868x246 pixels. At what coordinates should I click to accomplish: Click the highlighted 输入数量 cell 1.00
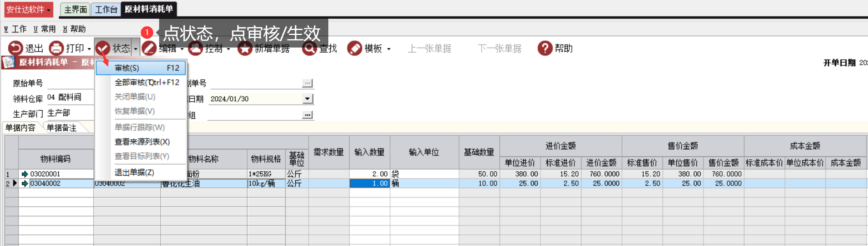[370, 183]
